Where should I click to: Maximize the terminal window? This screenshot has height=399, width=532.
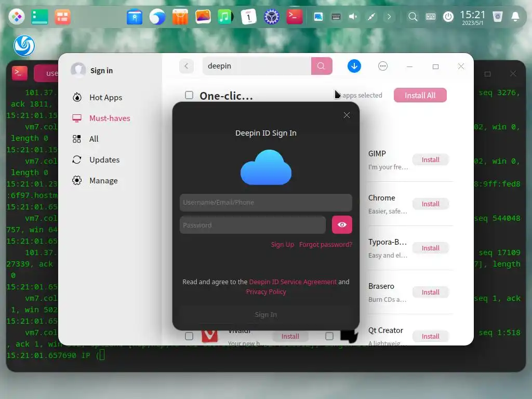point(487,74)
